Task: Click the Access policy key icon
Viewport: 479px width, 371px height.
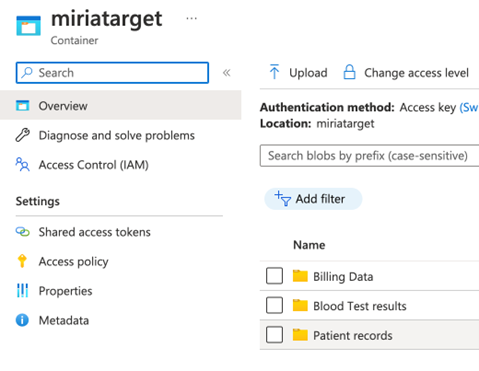Action: [22, 261]
